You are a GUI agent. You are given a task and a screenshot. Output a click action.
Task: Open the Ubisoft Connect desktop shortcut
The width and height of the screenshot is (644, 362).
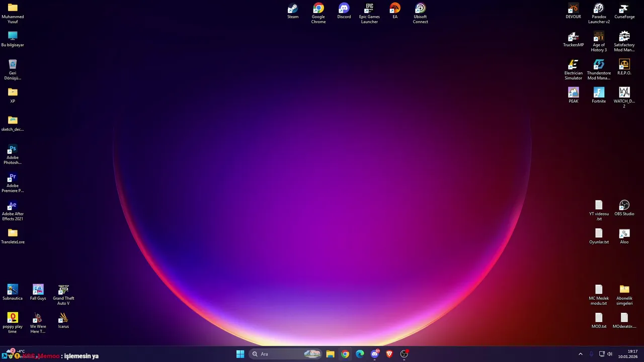[x=421, y=14]
